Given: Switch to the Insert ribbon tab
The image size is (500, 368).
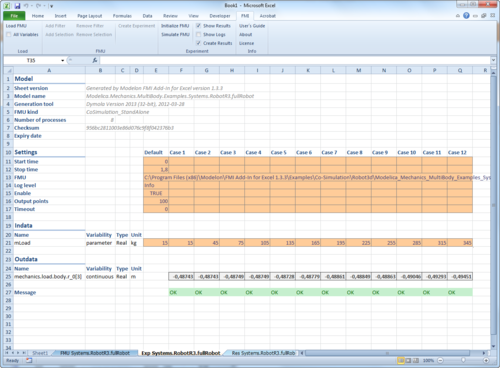Looking at the screenshot, I should click(x=61, y=16).
